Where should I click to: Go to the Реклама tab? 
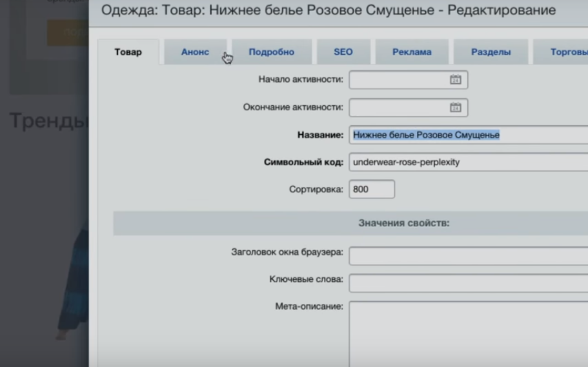412,52
